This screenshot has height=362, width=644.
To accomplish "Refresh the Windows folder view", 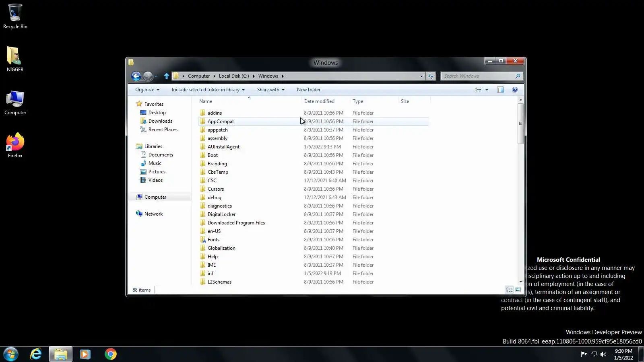I will click(431, 76).
